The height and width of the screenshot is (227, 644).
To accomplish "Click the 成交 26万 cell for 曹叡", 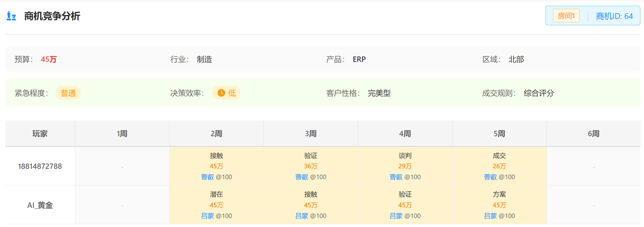I will pyautogui.click(x=499, y=166).
